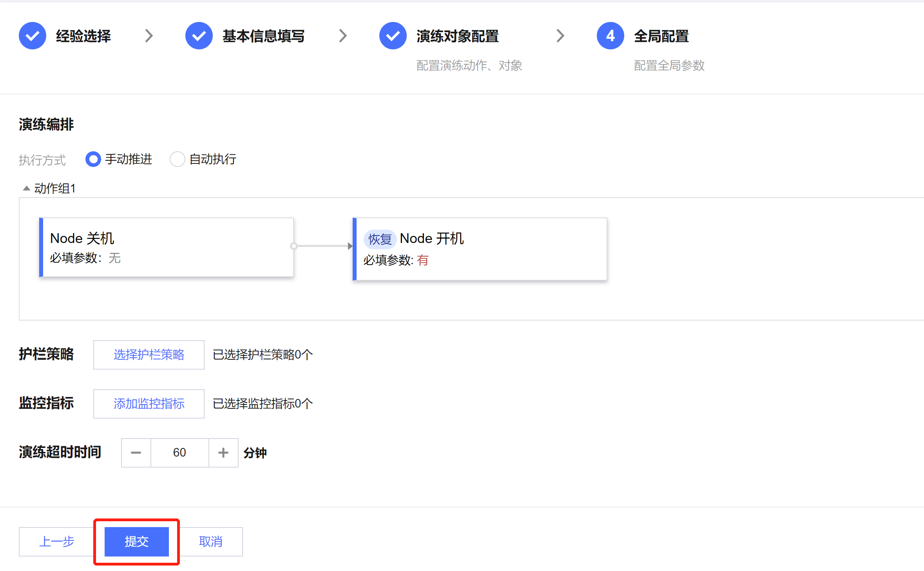This screenshot has width=924, height=571.
Task: Open the Node 关机 action card
Action: [x=167, y=247]
